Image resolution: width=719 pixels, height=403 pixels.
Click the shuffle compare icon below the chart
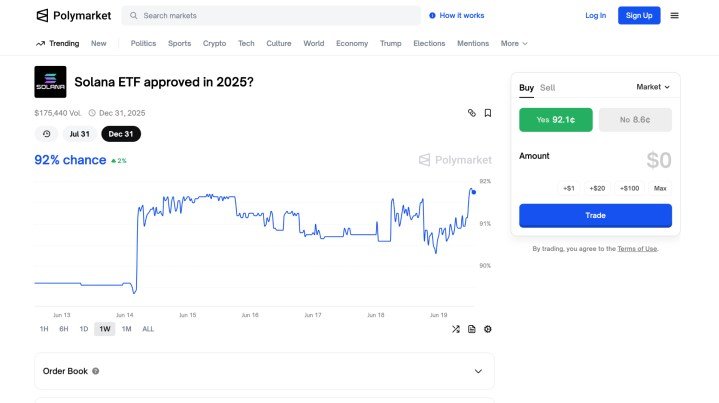click(456, 329)
